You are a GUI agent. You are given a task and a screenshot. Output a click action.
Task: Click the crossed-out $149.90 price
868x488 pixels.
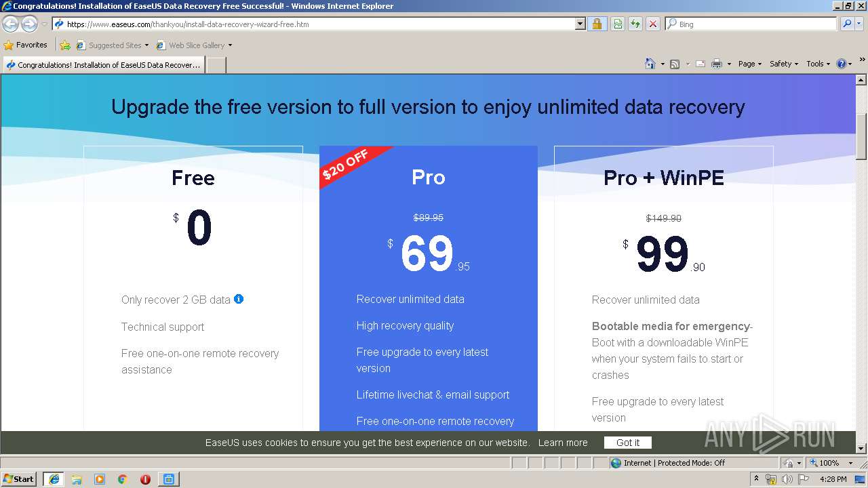(664, 218)
